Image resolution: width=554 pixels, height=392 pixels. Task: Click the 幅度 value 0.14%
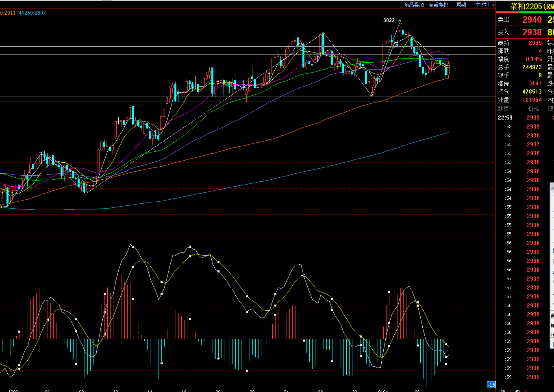pyautogui.click(x=534, y=59)
